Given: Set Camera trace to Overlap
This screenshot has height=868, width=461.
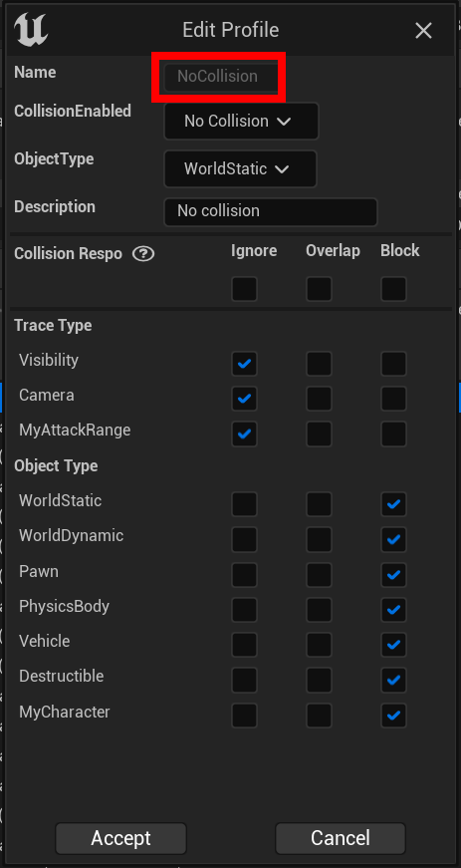Looking at the screenshot, I should click(x=319, y=399).
